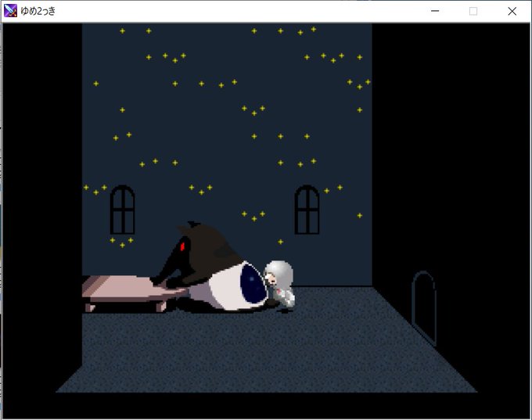Minimize the game window
Screen dimensions: 532x420
pos(435,11)
